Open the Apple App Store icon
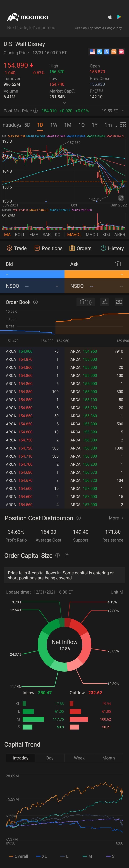129x868 pixels. [x=110, y=17]
